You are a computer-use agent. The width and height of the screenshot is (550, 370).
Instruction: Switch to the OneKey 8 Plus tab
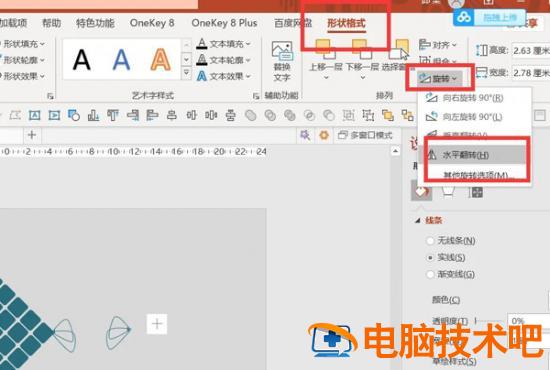[x=224, y=23]
